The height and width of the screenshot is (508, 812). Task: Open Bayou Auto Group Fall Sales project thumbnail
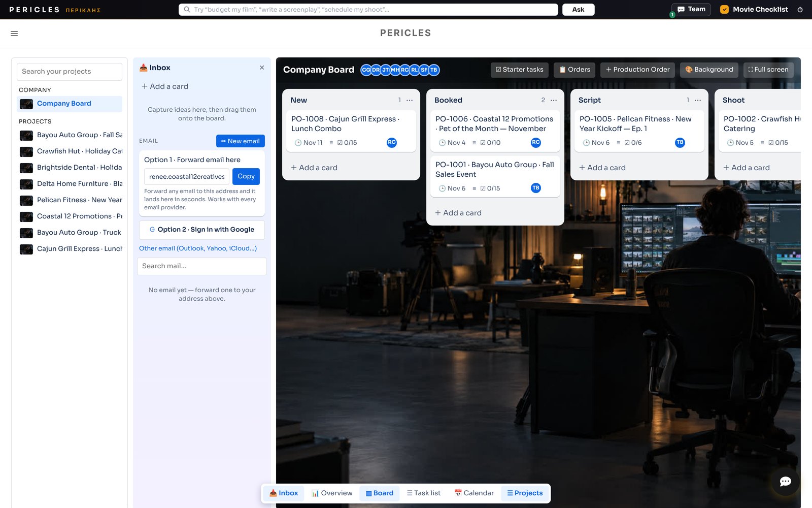click(26, 135)
